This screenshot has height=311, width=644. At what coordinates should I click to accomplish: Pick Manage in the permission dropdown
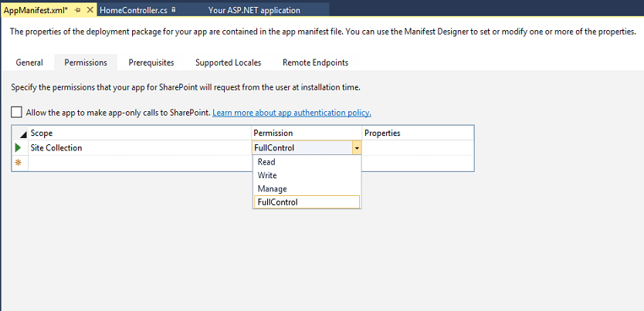[307, 189]
